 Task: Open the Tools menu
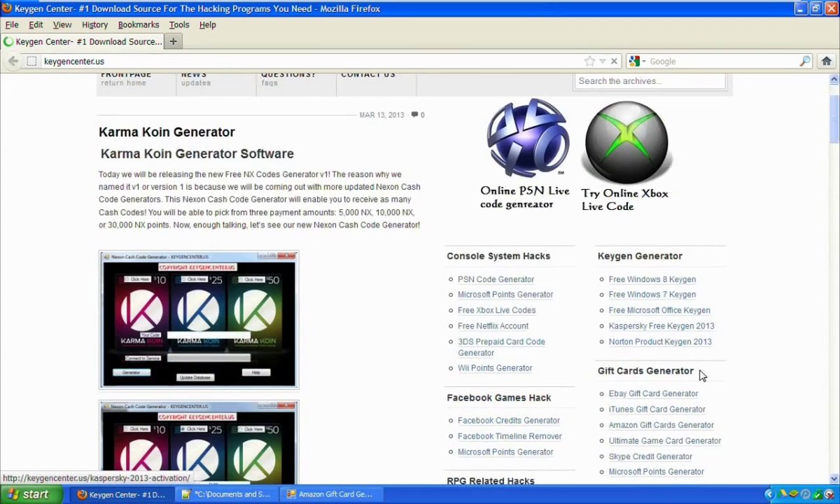coord(179,24)
